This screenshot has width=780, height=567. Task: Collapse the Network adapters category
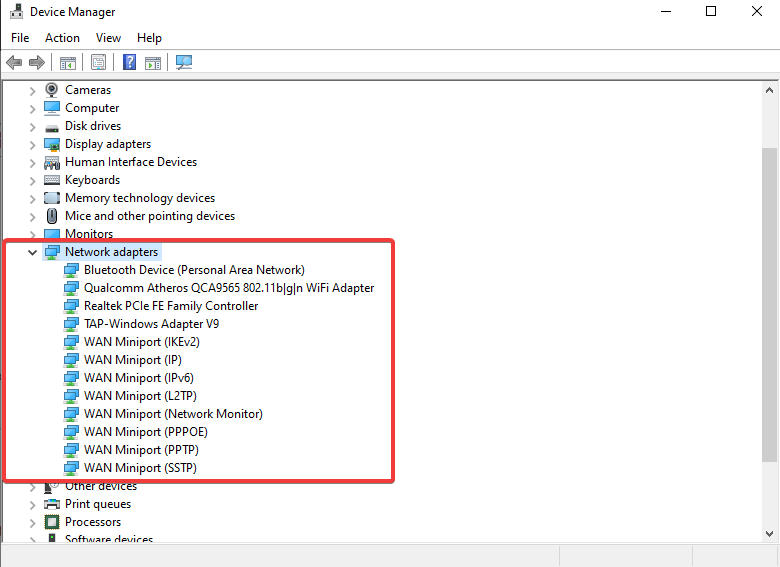pos(32,253)
